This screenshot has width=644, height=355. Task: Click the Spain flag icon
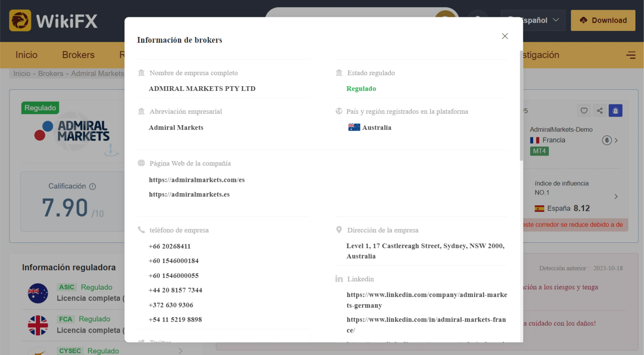[539, 208]
